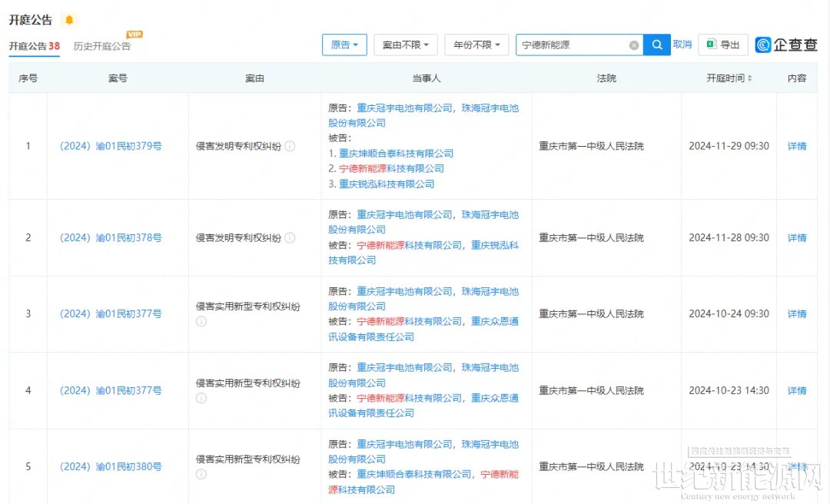Screen dimensions: 830x504
Task: Click the 内容 column header
Action: pyautogui.click(x=797, y=78)
